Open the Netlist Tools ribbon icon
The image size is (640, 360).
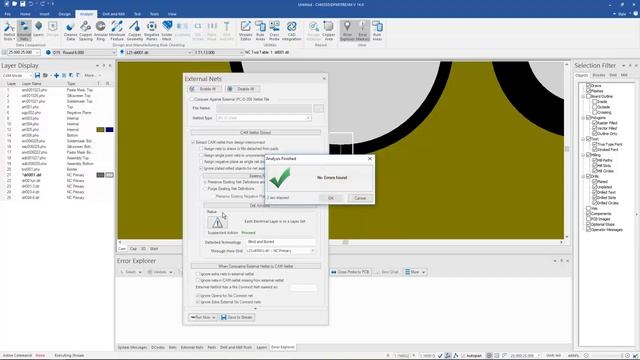pyautogui.click(x=9, y=31)
